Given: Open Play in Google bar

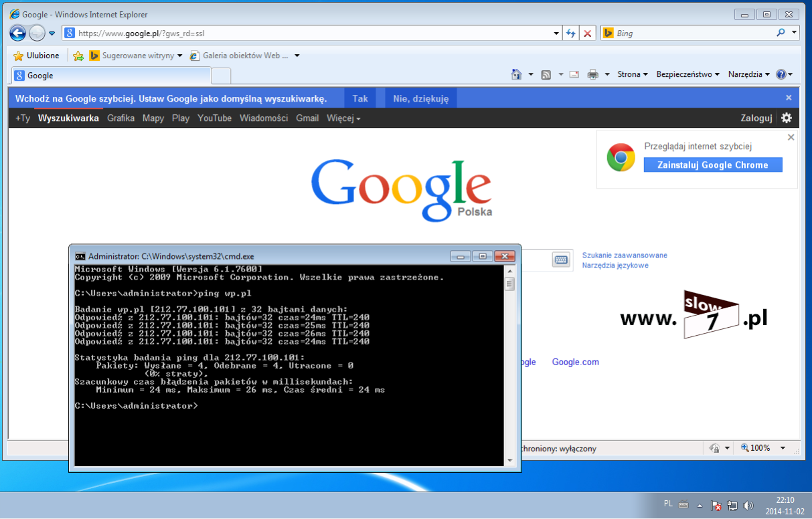Looking at the screenshot, I should click(x=181, y=118).
